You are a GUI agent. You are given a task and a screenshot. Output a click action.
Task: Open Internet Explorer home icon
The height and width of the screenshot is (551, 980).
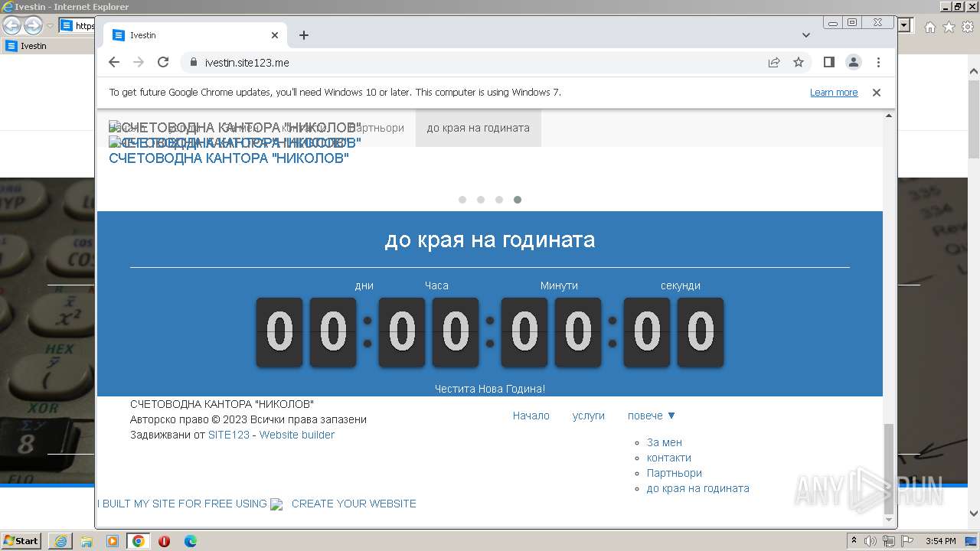point(930,27)
